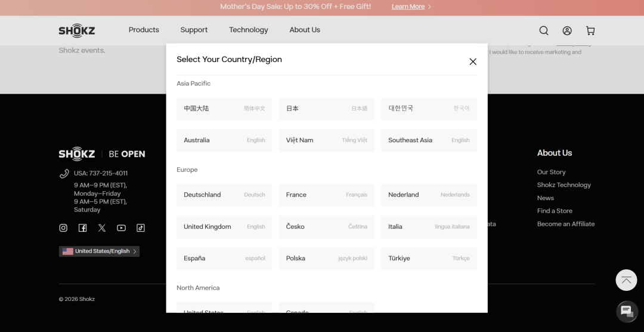Close the country/region selection dialog
This screenshot has height=332, width=644.
click(x=473, y=62)
